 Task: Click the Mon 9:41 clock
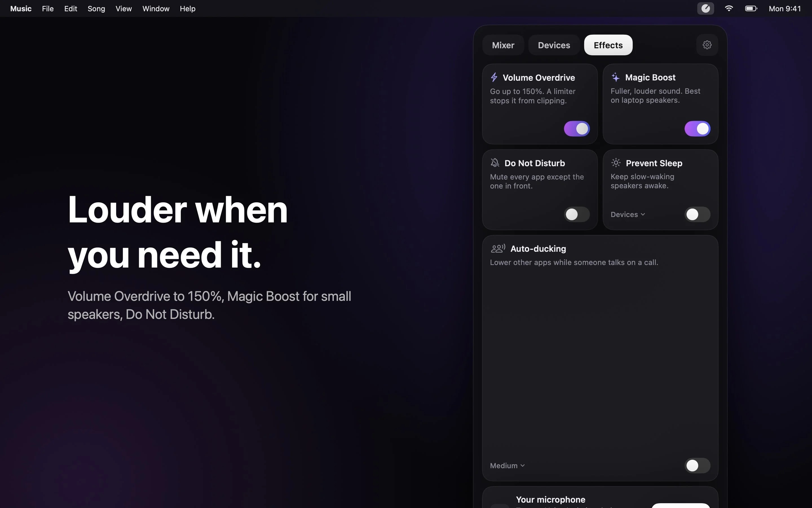[784, 9]
